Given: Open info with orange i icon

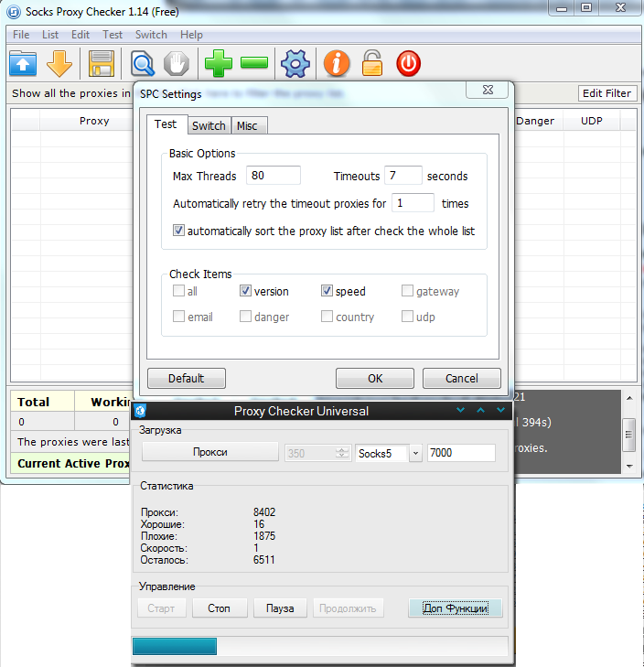Looking at the screenshot, I should (x=337, y=63).
